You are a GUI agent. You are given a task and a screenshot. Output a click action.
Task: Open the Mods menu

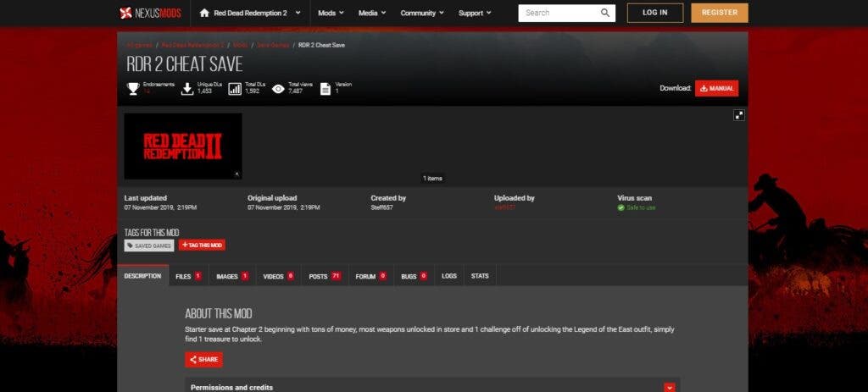[x=331, y=13]
